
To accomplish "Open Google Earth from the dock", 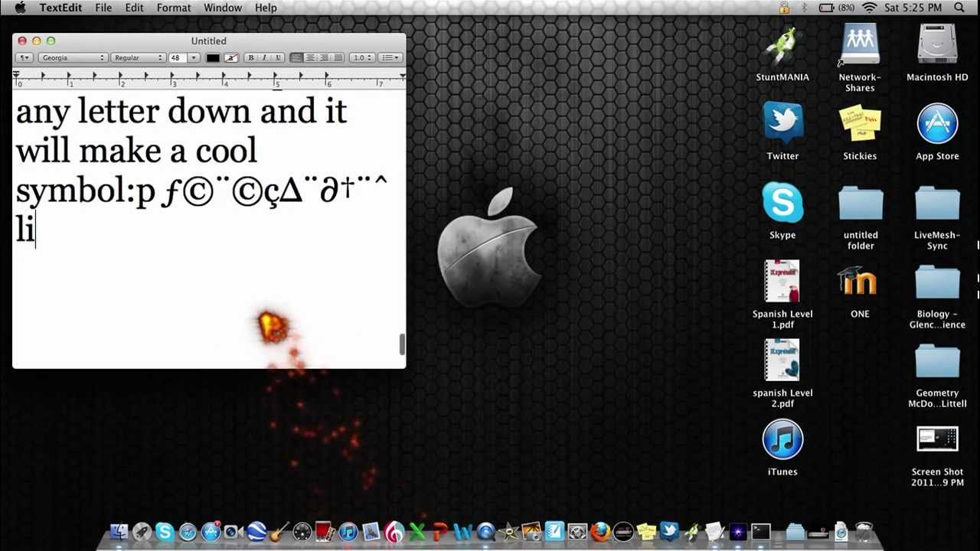I will [256, 531].
